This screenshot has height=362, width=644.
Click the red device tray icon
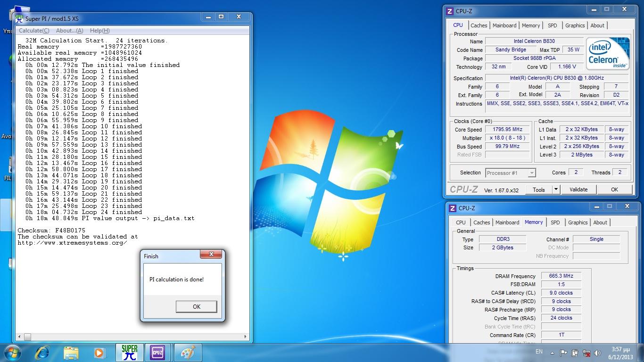click(586, 353)
